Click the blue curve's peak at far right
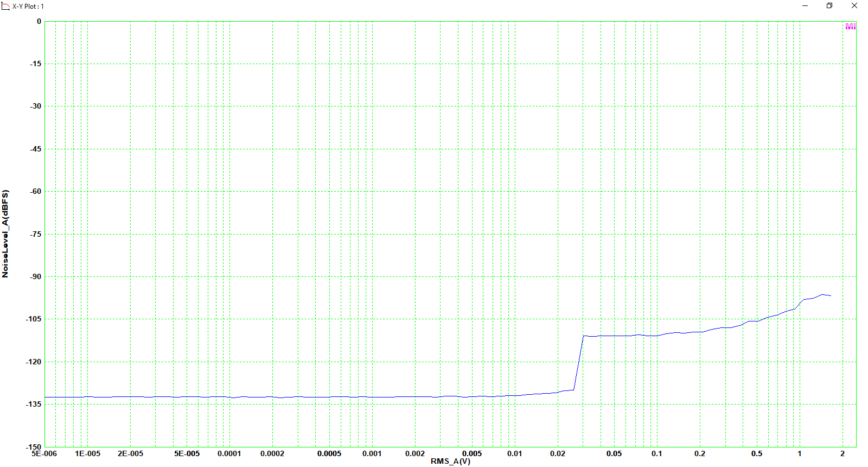This screenshot has height=467, width=868. (x=824, y=295)
